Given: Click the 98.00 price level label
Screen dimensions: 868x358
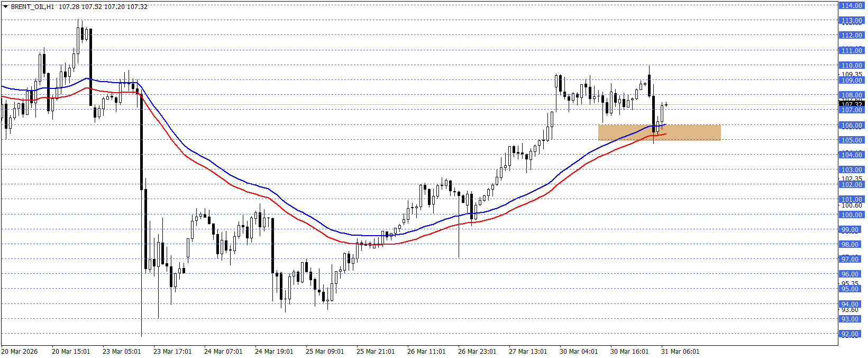Looking at the screenshot, I should pyautogui.click(x=851, y=245).
